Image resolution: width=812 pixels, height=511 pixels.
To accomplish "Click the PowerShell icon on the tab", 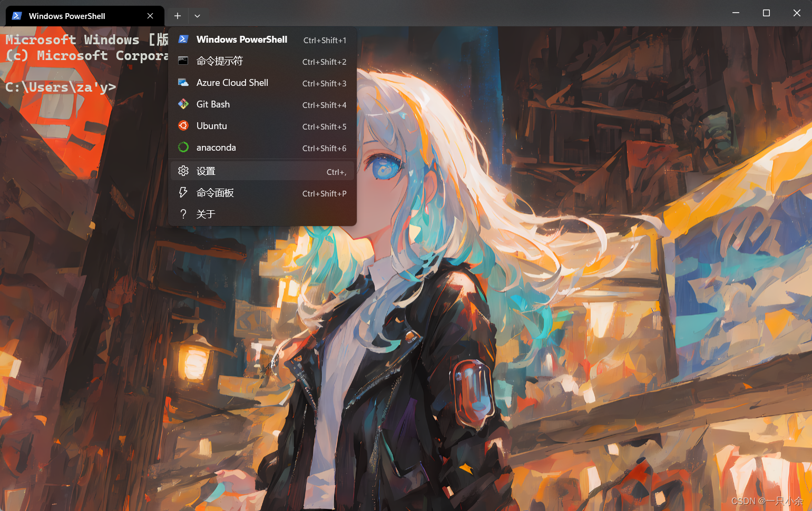I will [17, 16].
